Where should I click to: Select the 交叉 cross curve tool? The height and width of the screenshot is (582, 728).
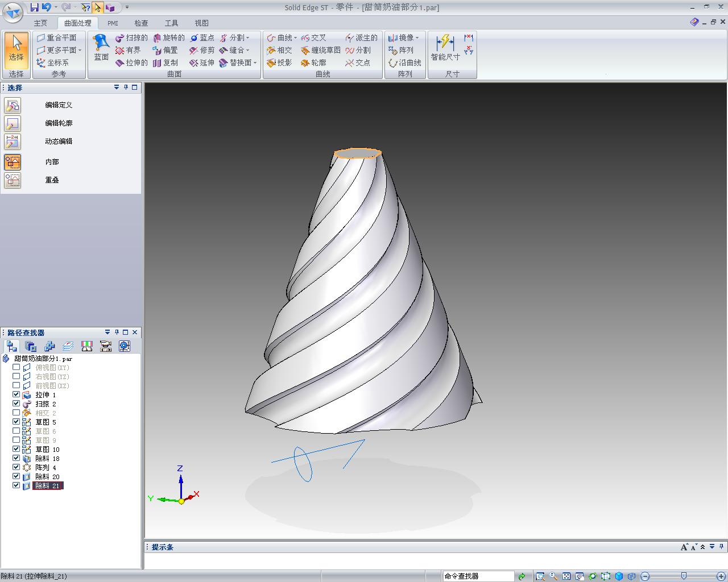tap(313, 38)
